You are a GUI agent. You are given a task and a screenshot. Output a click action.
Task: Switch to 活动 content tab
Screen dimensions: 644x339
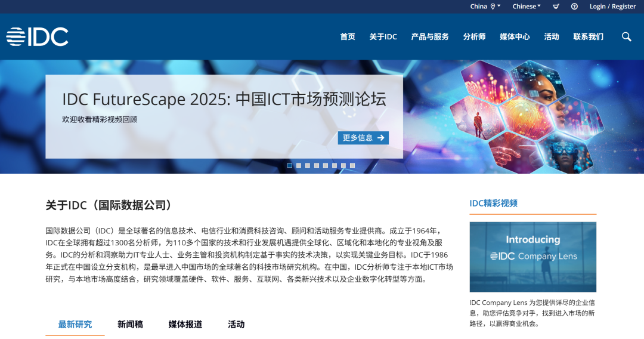pos(236,324)
